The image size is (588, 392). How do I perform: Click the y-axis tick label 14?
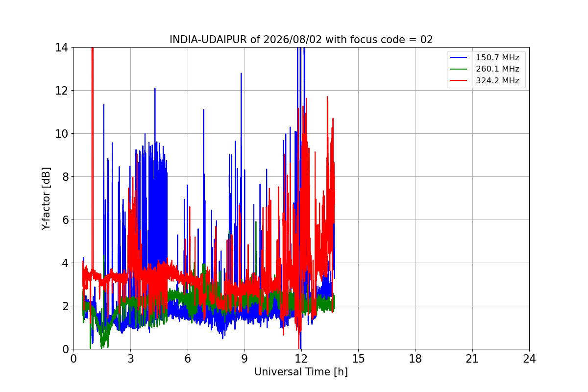(x=61, y=48)
